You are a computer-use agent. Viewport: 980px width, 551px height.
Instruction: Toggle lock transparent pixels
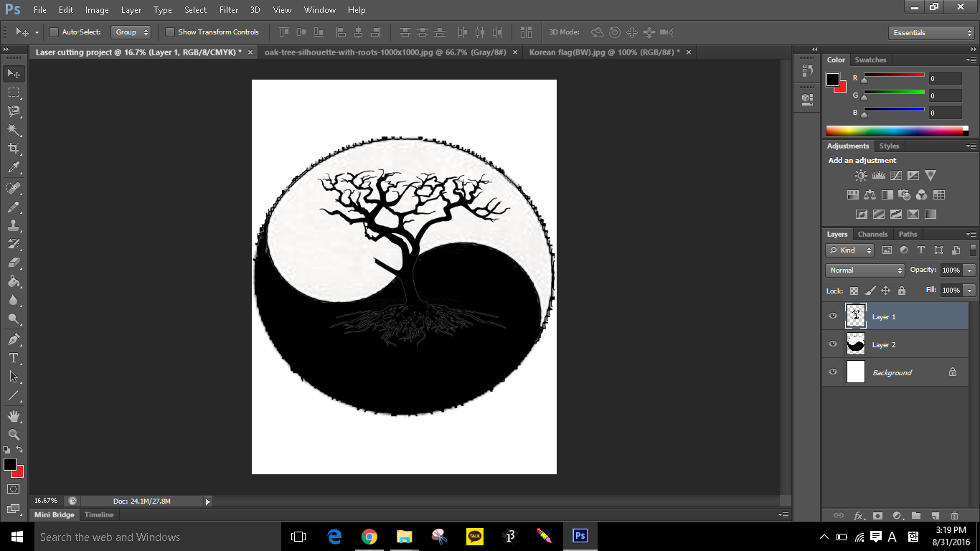(854, 291)
